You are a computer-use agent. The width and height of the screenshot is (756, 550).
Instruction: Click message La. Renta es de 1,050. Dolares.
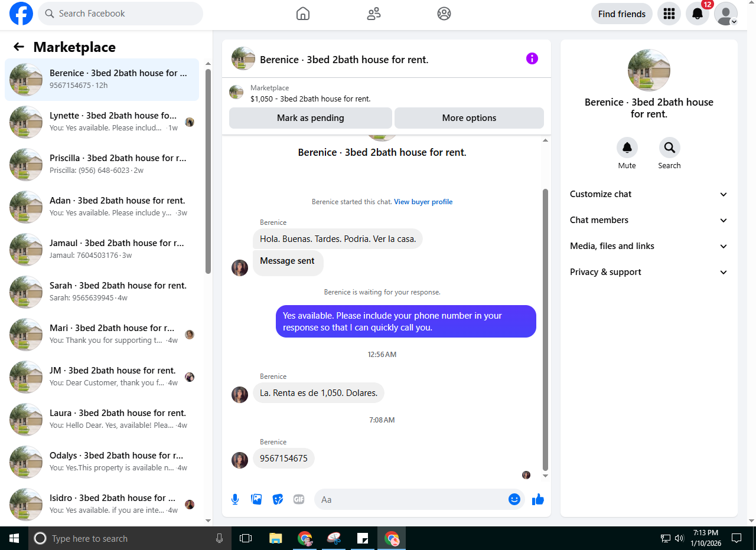pos(318,393)
